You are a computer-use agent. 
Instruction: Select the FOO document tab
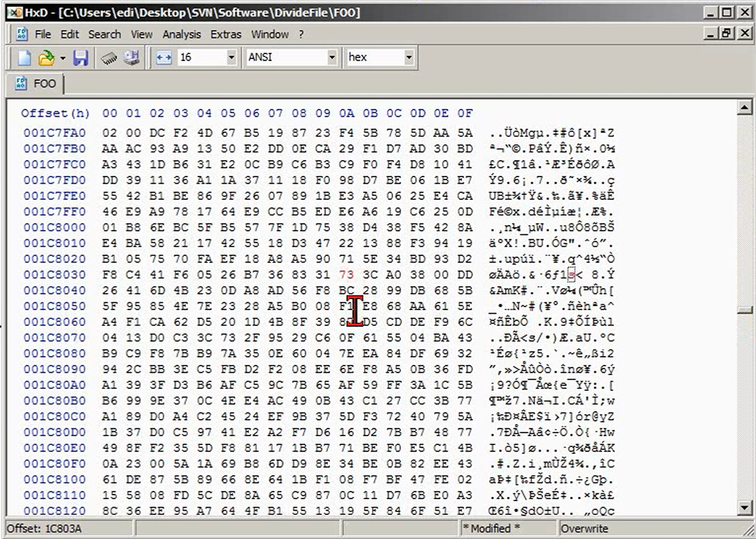point(36,83)
